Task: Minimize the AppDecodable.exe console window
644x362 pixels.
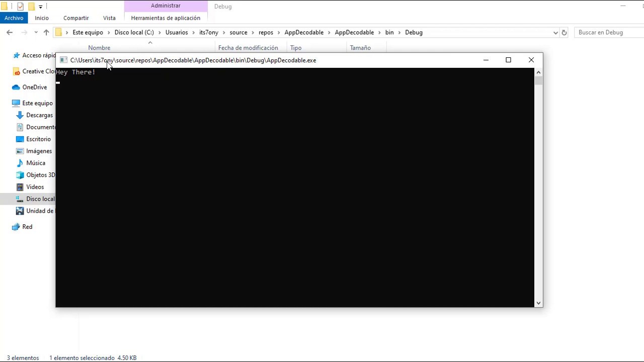Action: click(x=486, y=60)
